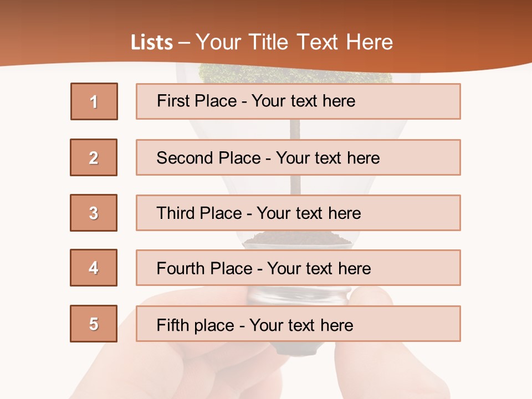Select the number 2 box
The image size is (532, 399).
click(94, 157)
